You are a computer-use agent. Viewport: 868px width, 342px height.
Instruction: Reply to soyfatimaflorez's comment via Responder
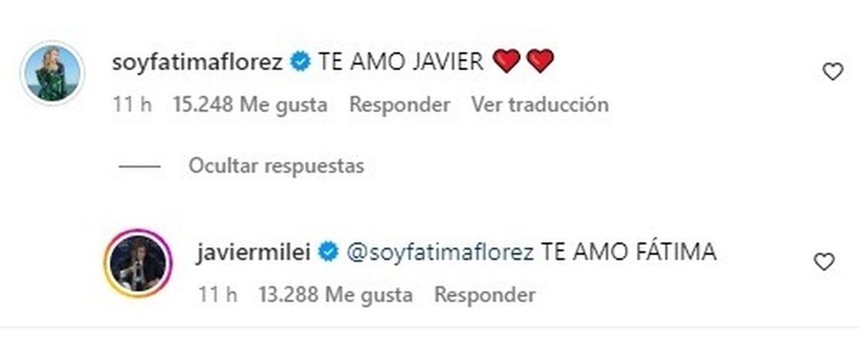tap(399, 105)
